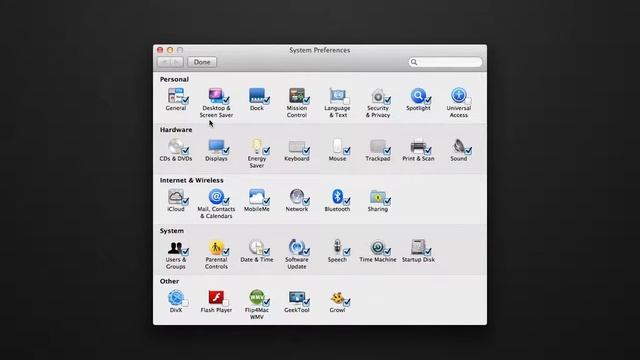The height and width of the screenshot is (360, 640).
Task: Check the Universal Access checkbox
Action: point(468,101)
